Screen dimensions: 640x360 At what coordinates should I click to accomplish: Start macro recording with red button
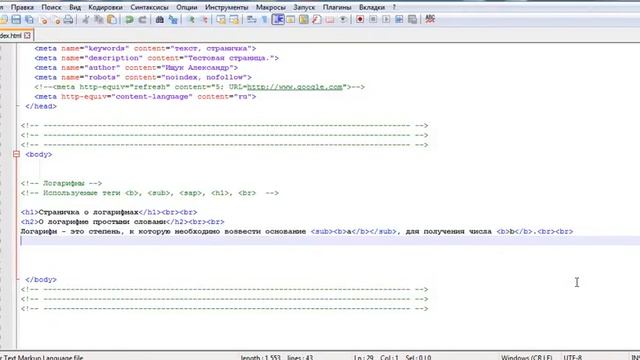[360, 19]
